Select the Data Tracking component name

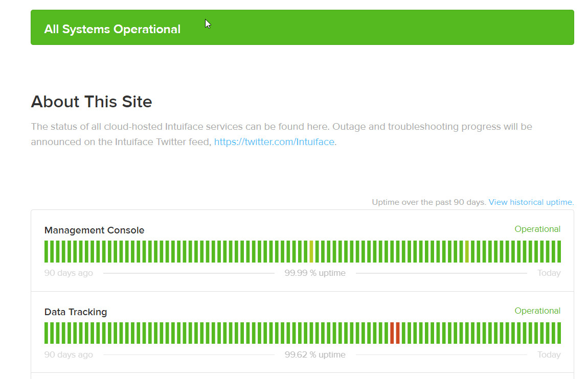click(75, 312)
